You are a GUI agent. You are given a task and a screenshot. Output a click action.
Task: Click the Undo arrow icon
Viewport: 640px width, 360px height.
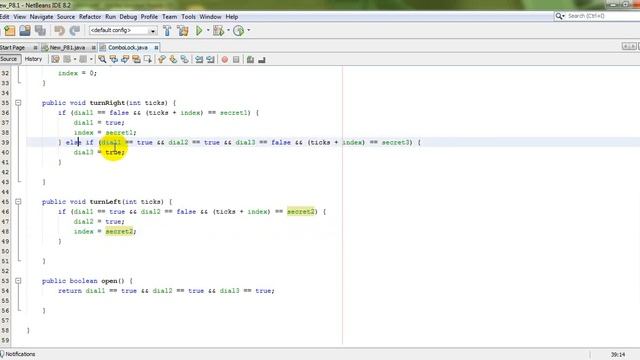[x=60, y=31]
